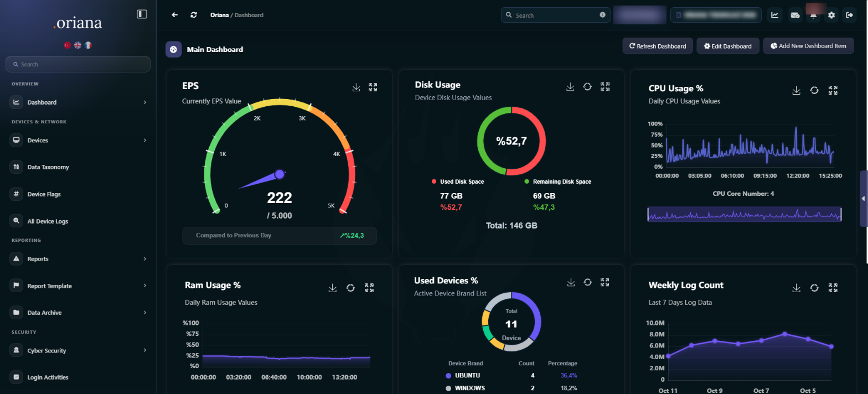Click the EPS gauge needle hub
Viewport: 868px width, 394px height.
pyautogui.click(x=280, y=174)
